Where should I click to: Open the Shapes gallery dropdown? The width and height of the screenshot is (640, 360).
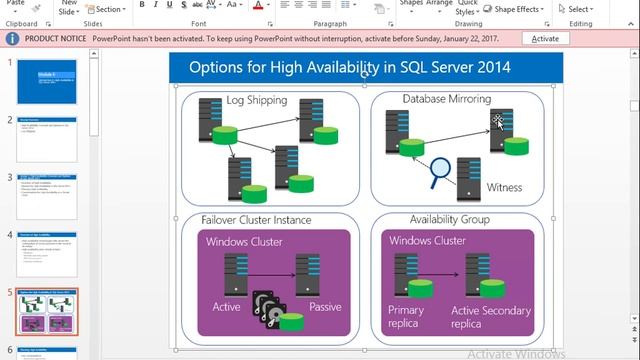pos(411,11)
